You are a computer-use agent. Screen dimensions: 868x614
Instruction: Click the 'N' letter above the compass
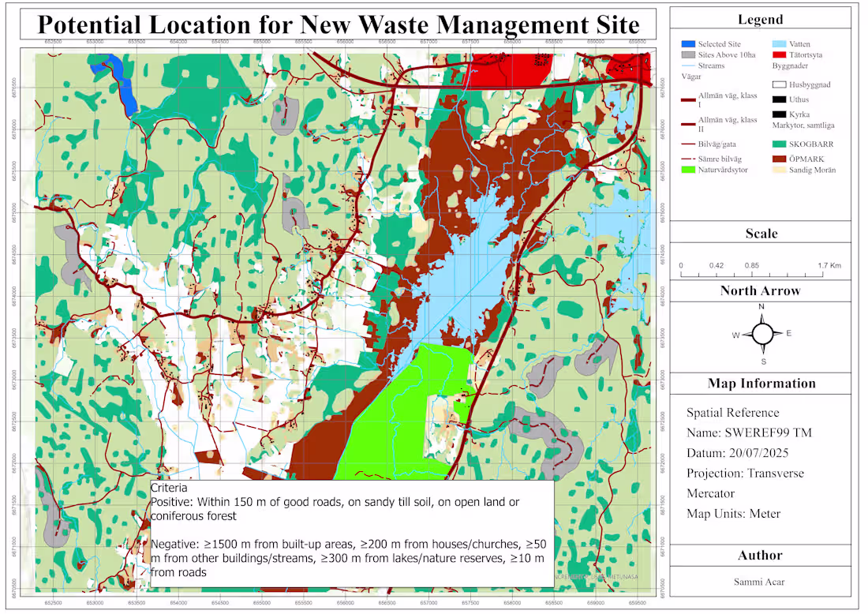point(761,307)
